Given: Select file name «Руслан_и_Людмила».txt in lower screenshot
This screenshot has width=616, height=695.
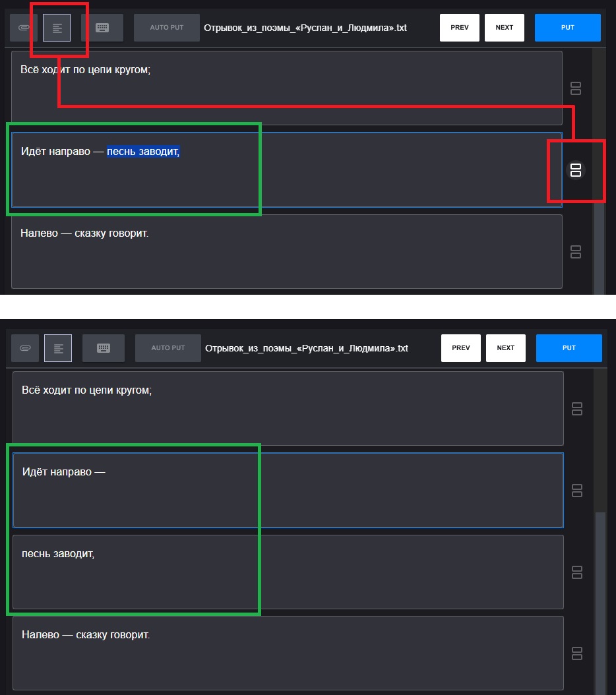Looking at the screenshot, I should (x=307, y=348).
